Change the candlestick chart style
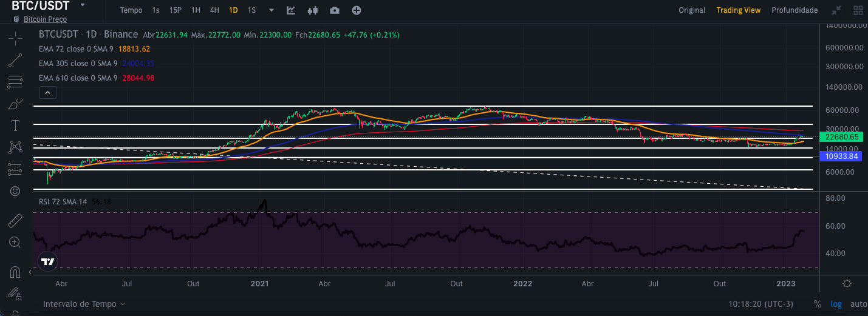The width and height of the screenshot is (868, 316). 313,10
